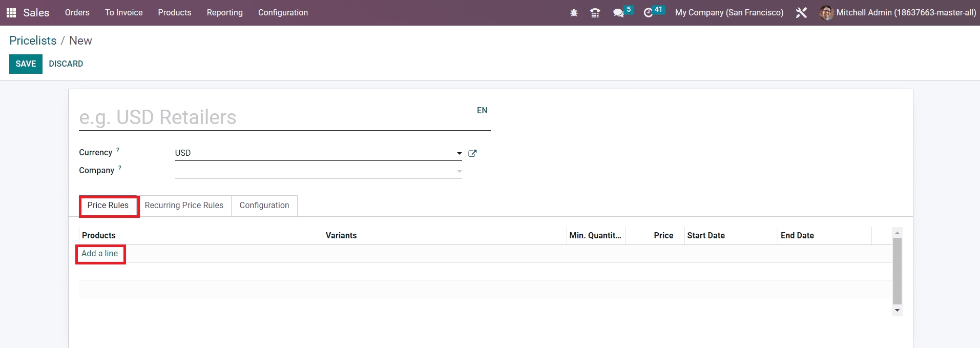Viewport: 980px width, 348px height.
Task: Open the Configuration menu in navbar
Action: [283, 13]
